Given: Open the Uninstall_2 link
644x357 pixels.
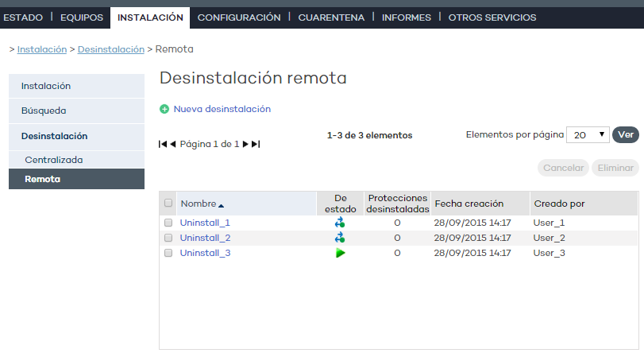Looking at the screenshot, I should tap(206, 238).
